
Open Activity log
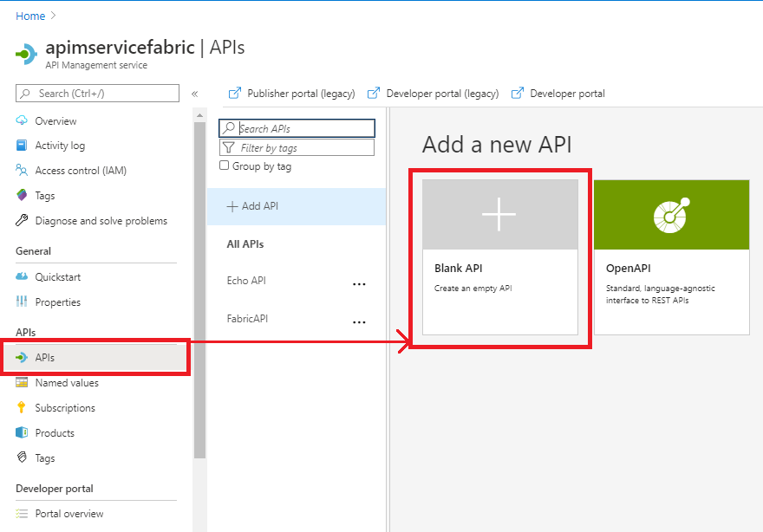pyautogui.click(x=60, y=146)
